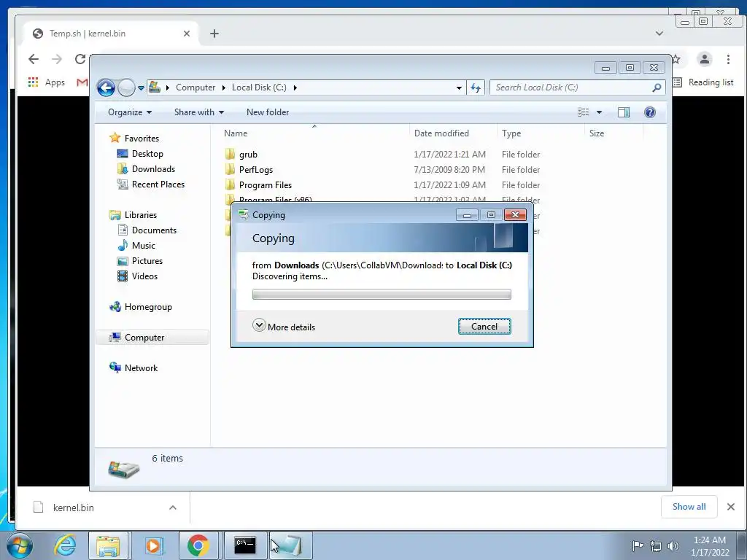Close the Copying dialog

coord(515,215)
